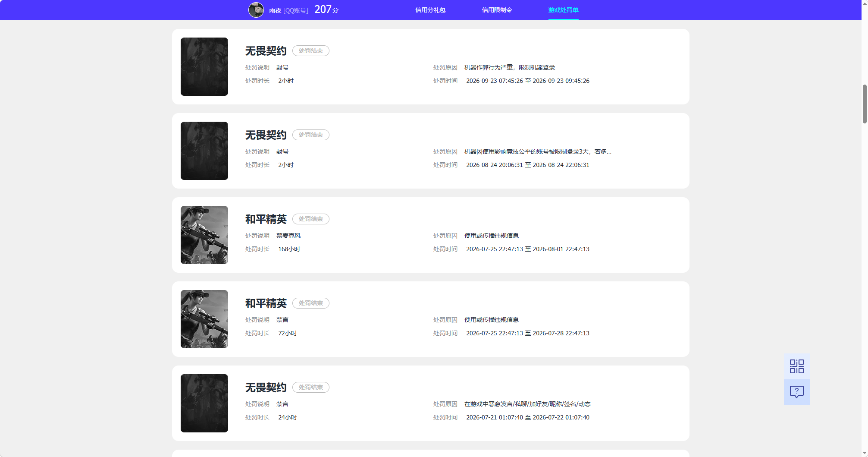This screenshot has width=868, height=457.
Task: Click duration value 24小时
Action: (288, 417)
